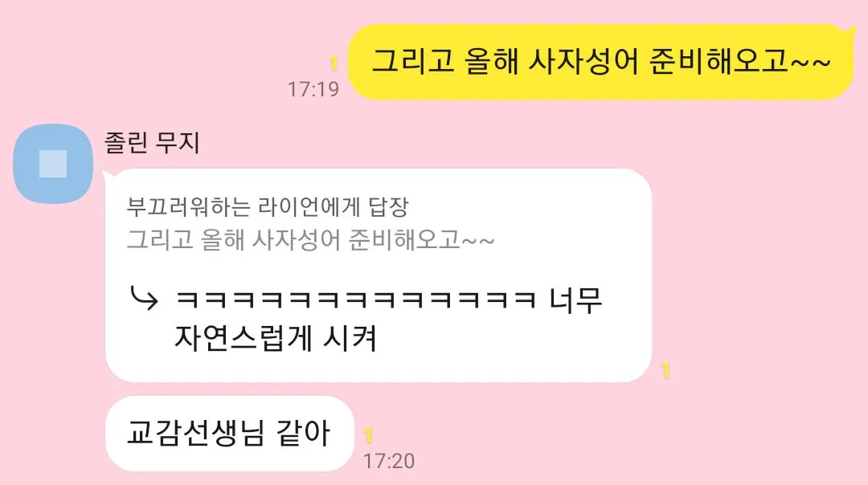Image resolution: width=868 pixels, height=485 pixels.
Task: Click unread count beside the reply bubble
Action: click(665, 370)
